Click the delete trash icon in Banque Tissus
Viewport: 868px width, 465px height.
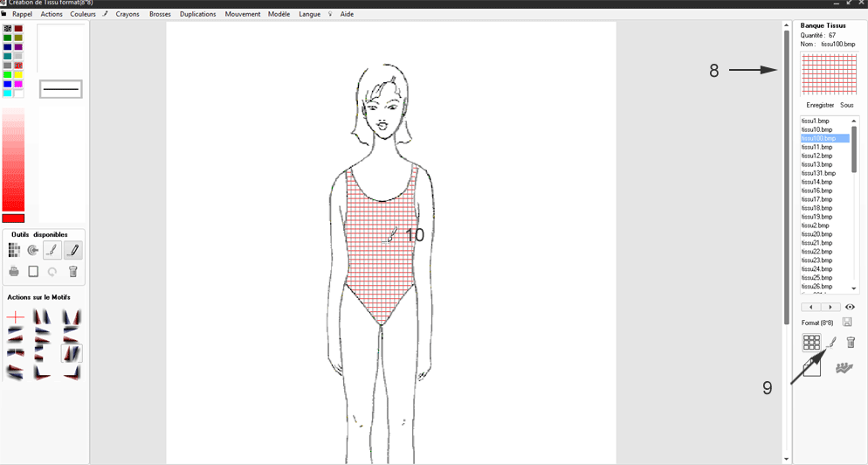click(x=851, y=343)
